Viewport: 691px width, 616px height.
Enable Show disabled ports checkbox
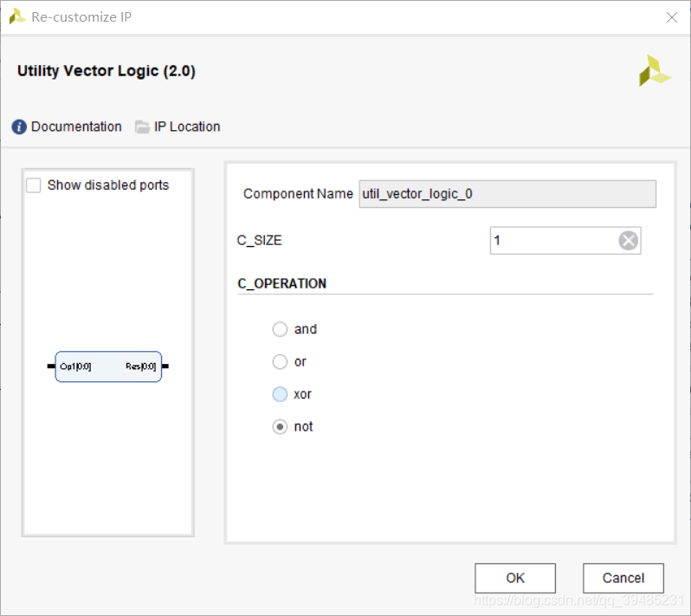[x=34, y=185]
